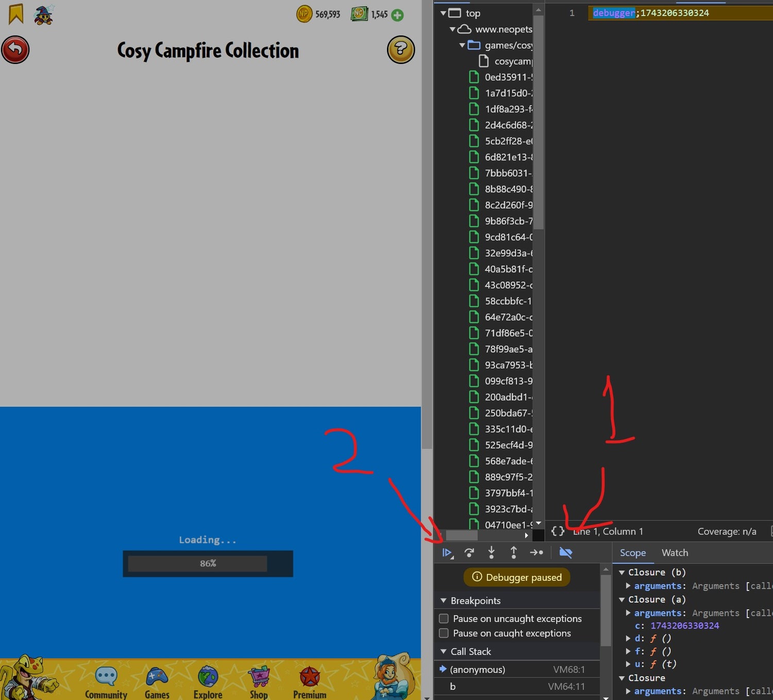Select the (anonymous) call stack frame
Screen dimensions: 773x700
tap(517, 670)
